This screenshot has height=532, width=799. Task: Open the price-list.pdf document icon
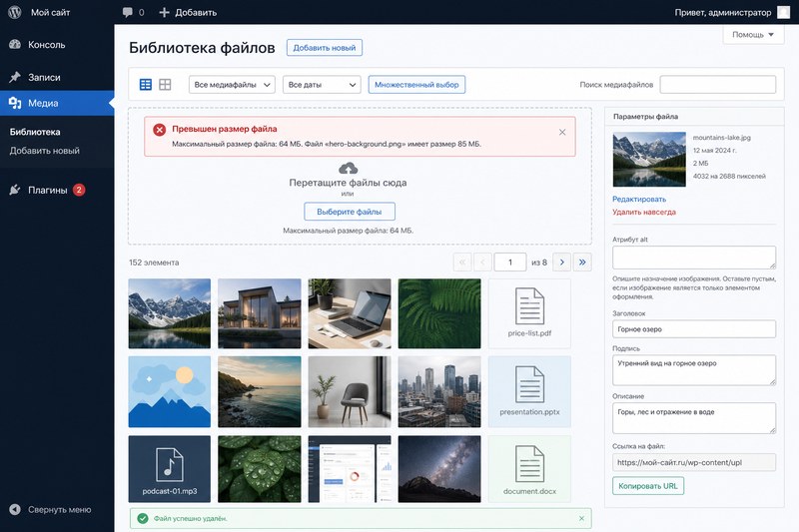529,306
